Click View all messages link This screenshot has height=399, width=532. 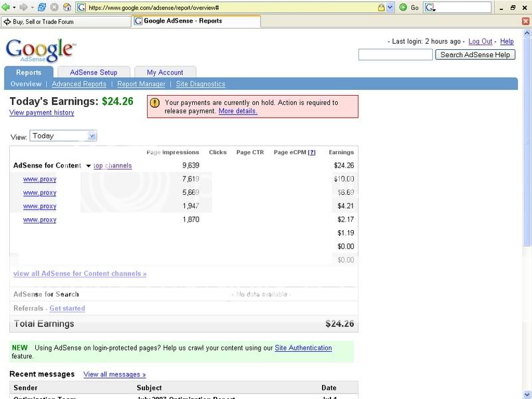click(114, 374)
